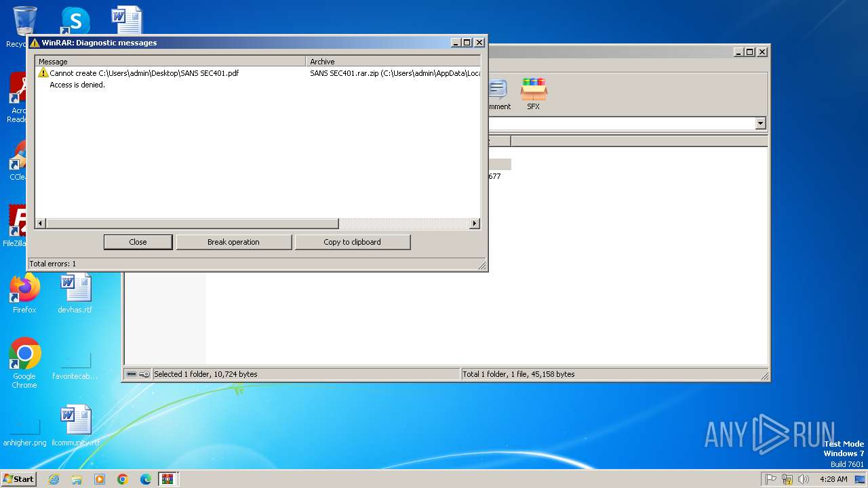Launch Internet Explorer from the taskbar

coord(54,479)
